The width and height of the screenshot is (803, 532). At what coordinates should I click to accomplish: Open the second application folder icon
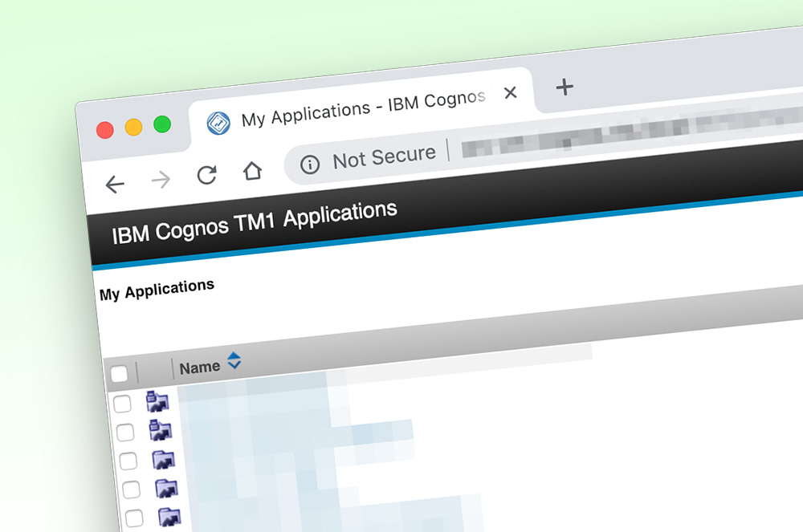pyautogui.click(x=161, y=430)
